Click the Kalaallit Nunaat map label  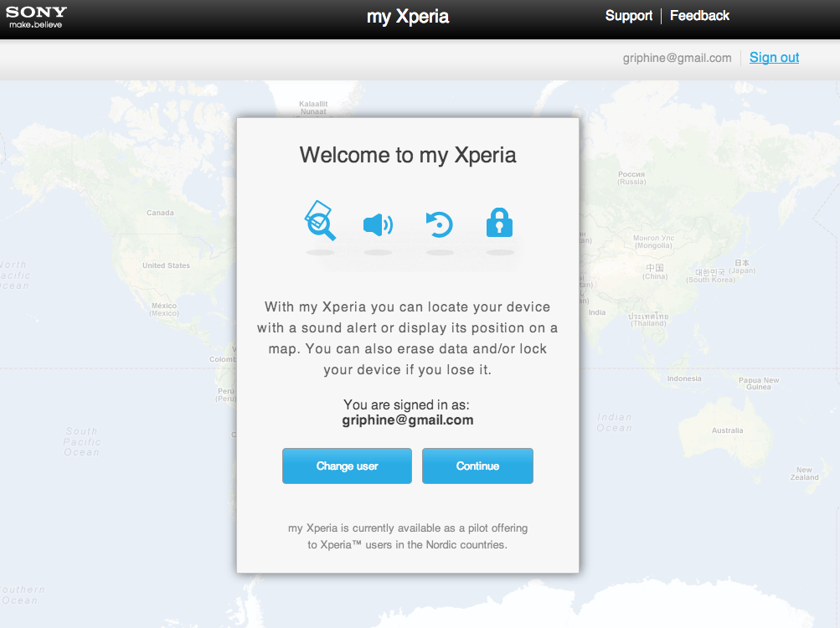point(313,108)
